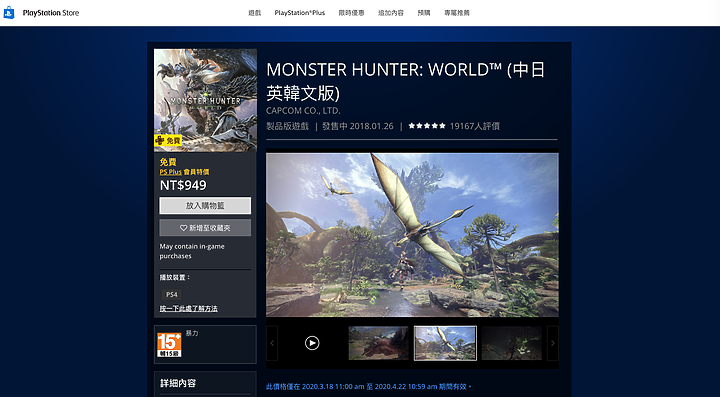
Task: Open the 按一下此處了解方法 link
Action: 188,308
